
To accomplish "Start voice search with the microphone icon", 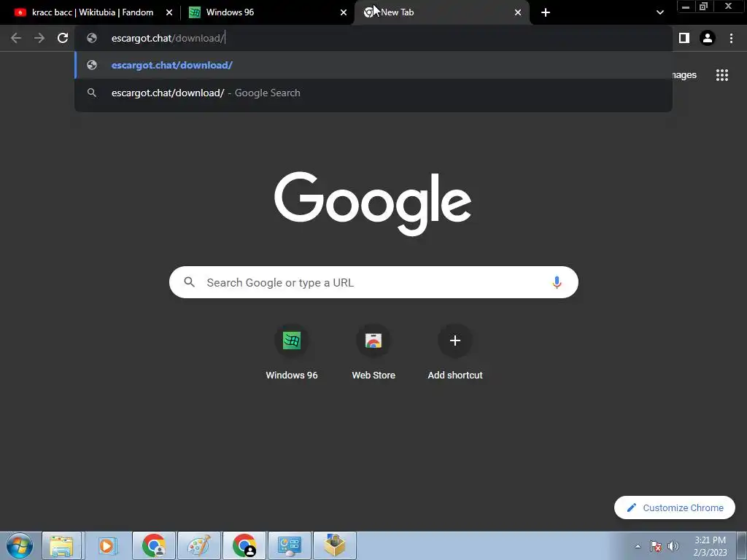I will 557,282.
